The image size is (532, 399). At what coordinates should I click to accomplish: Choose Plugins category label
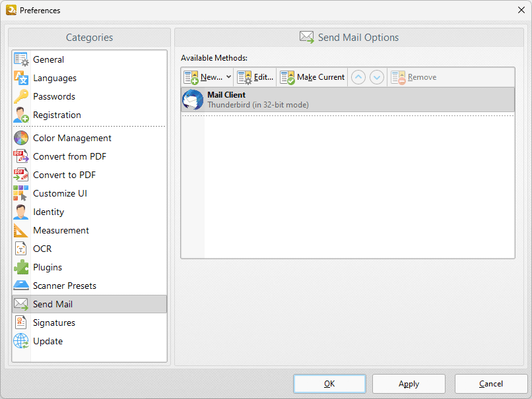48,268
